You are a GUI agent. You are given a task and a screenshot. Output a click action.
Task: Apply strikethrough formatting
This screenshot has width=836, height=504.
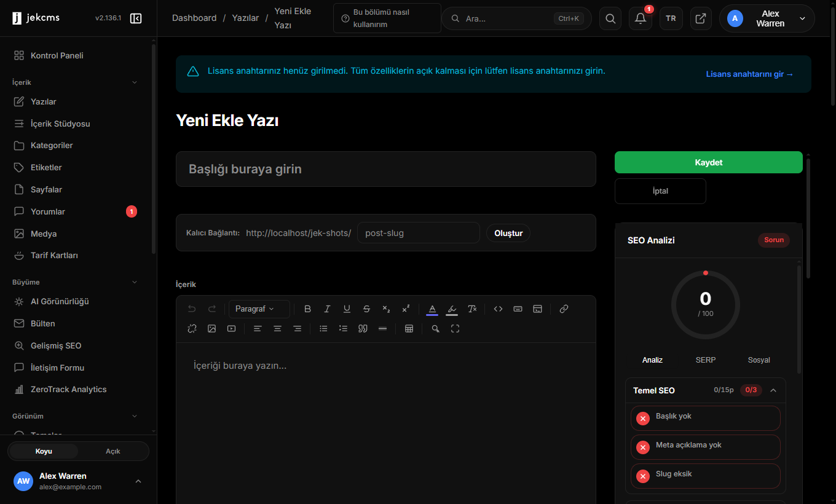click(367, 309)
